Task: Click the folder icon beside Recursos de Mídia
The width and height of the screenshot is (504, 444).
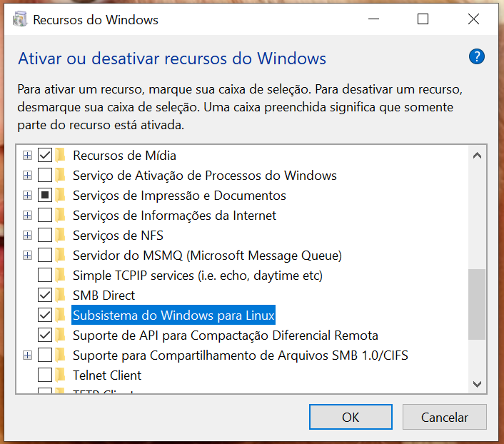Action: coord(61,155)
